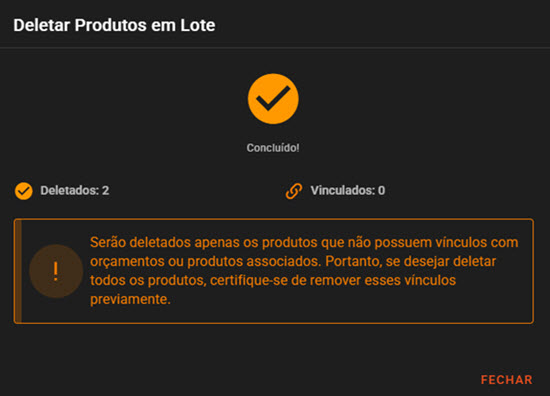Click 'orçamentos ou produtos associados' warning line
This screenshot has width=550, height=396.
click(205, 261)
